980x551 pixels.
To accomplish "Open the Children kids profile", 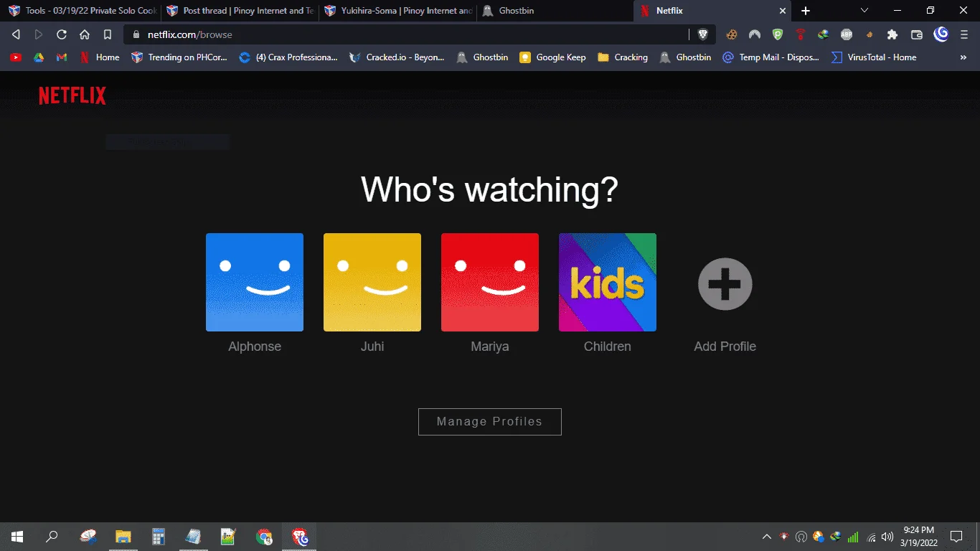I will tap(608, 282).
